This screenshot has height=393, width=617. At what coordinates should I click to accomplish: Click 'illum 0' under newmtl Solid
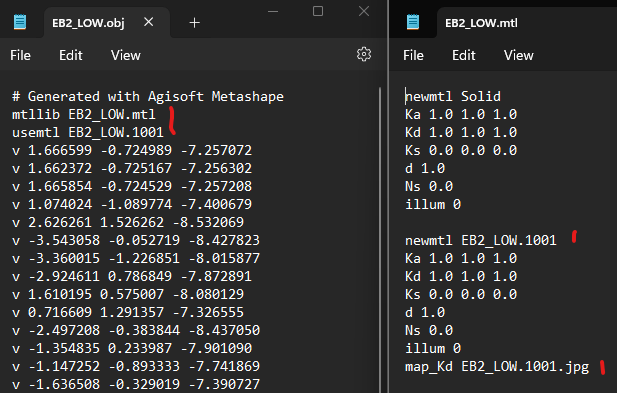(x=433, y=205)
